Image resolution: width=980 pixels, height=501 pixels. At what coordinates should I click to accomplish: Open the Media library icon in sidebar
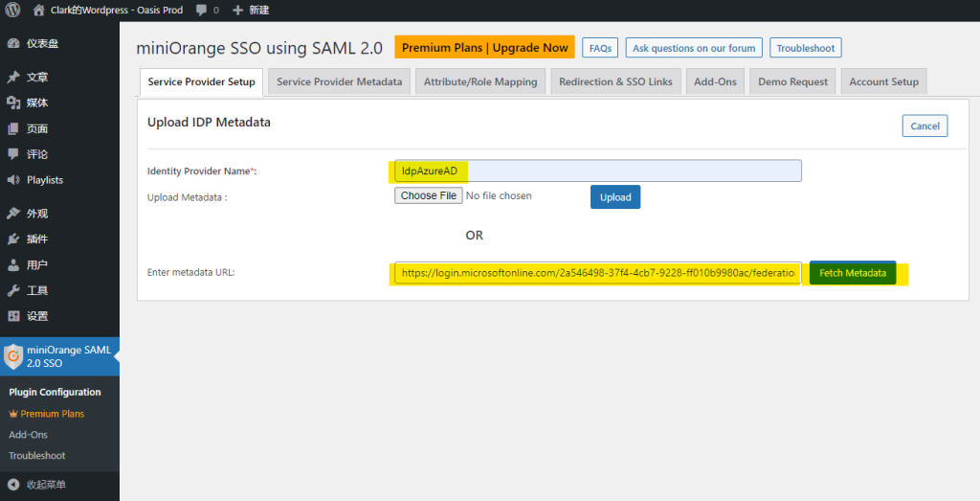(x=13, y=102)
